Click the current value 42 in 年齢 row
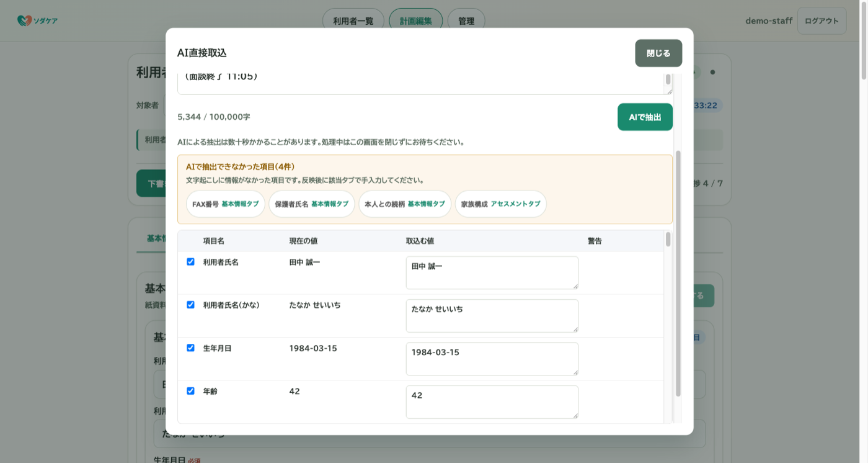 click(294, 391)
